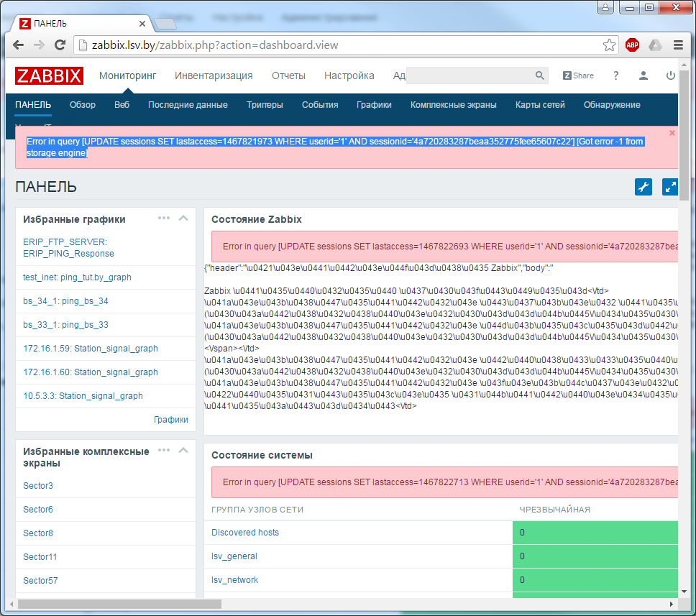Open the Sector57 screen

coord(40,581)
